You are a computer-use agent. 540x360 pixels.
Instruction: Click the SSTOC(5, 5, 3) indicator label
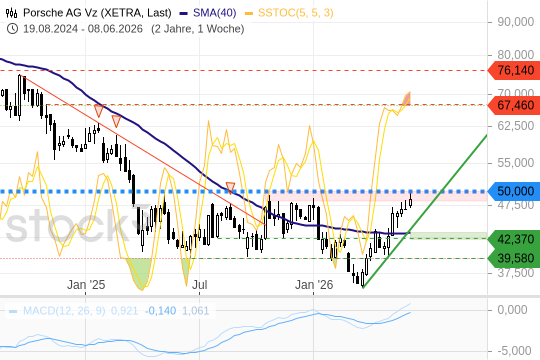296,13
